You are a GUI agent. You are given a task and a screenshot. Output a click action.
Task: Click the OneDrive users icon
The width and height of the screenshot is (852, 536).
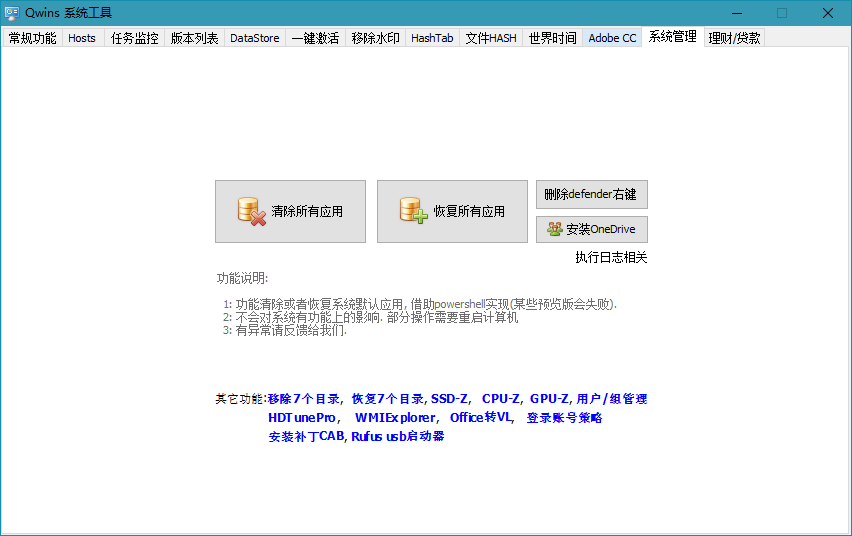(555, 229)
